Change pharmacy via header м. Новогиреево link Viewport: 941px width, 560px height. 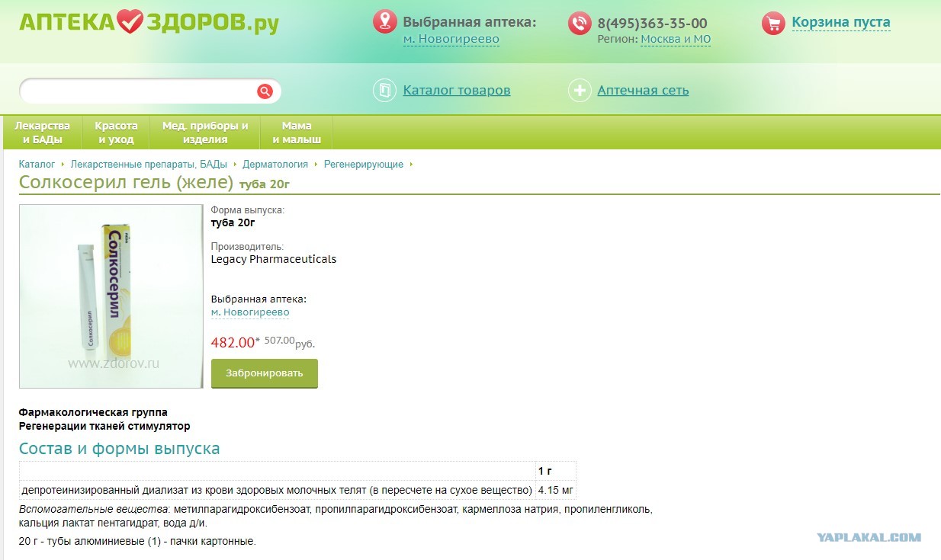tap(451, 39)
